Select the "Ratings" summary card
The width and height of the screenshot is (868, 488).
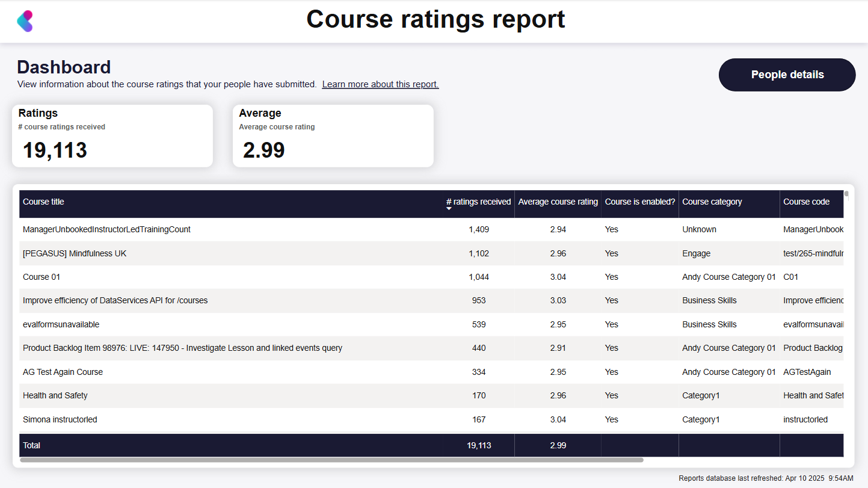112,135
